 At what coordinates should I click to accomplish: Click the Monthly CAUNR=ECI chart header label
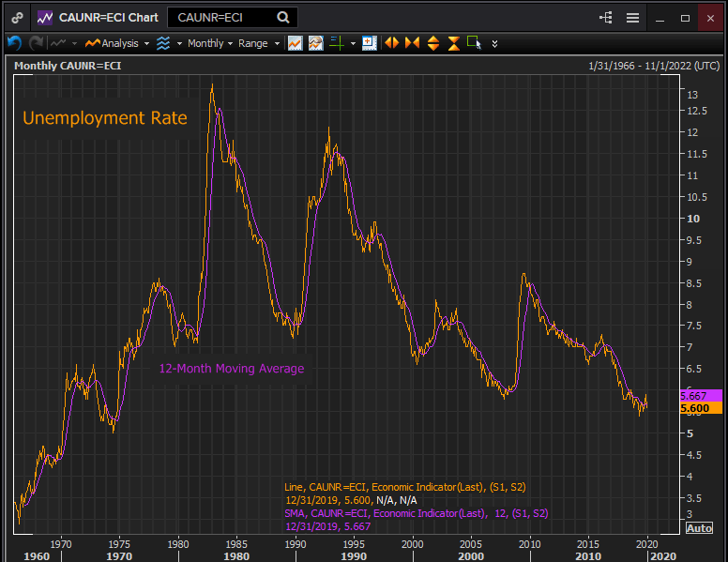pyautogui.click(x=68, y=66)
